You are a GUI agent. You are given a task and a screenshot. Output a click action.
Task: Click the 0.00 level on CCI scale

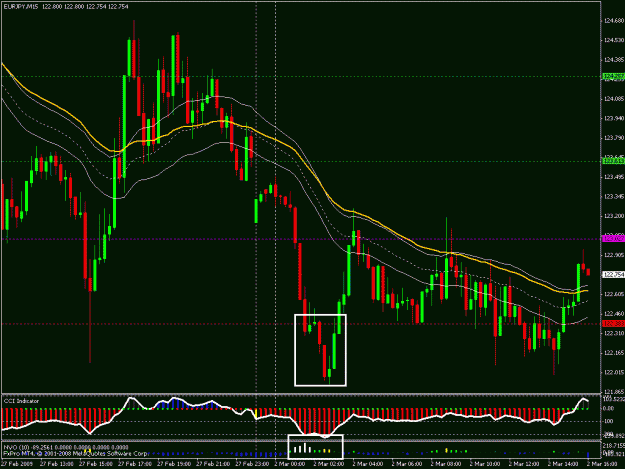(x=609, y=408)
